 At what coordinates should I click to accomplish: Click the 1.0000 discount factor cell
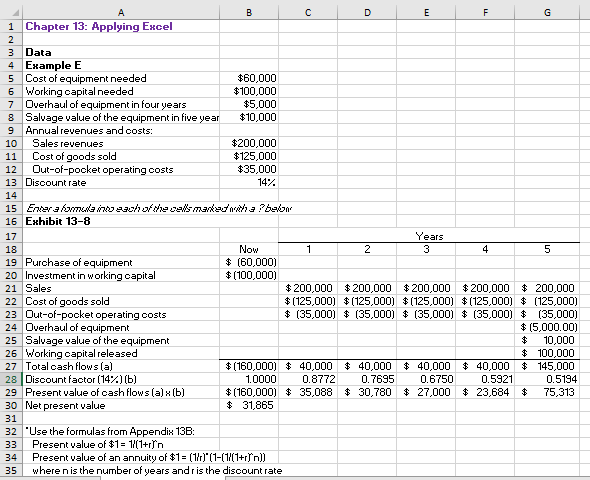click(x=249, y=379)
